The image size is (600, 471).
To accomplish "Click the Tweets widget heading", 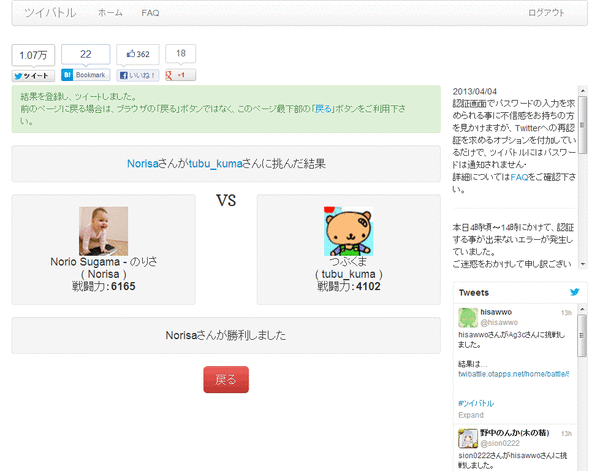I will click(474, 293).
